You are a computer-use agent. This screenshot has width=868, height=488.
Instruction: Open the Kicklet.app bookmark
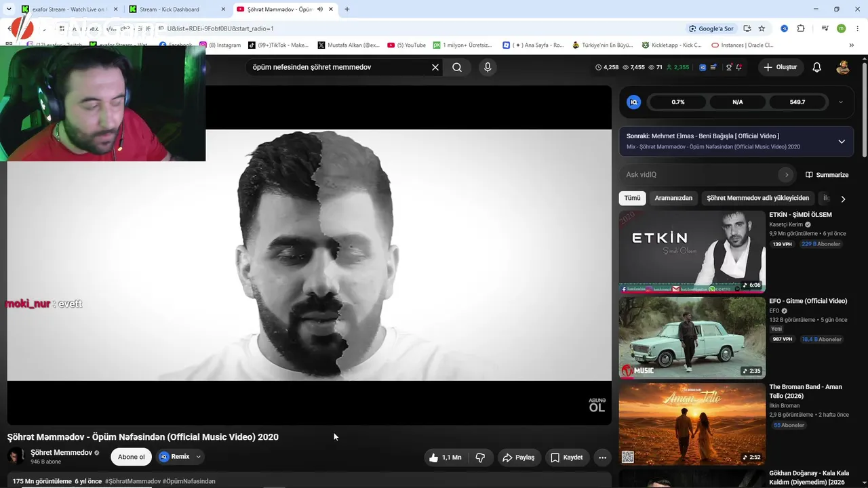673,45
